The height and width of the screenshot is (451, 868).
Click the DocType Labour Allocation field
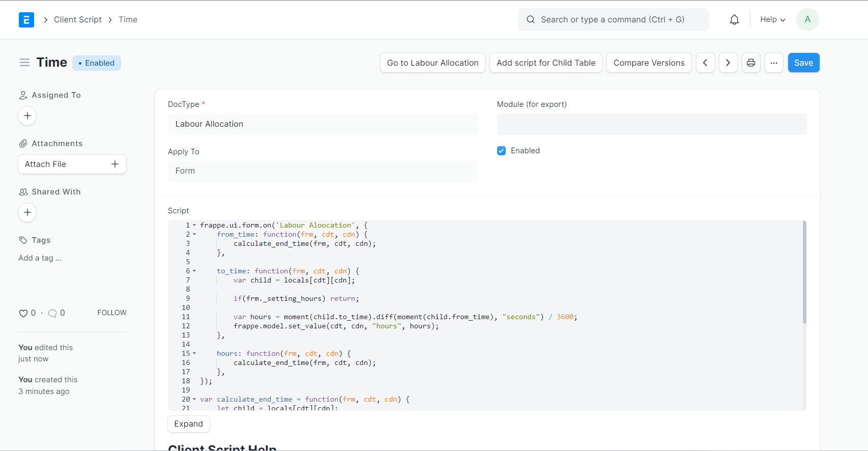point(323,124)
